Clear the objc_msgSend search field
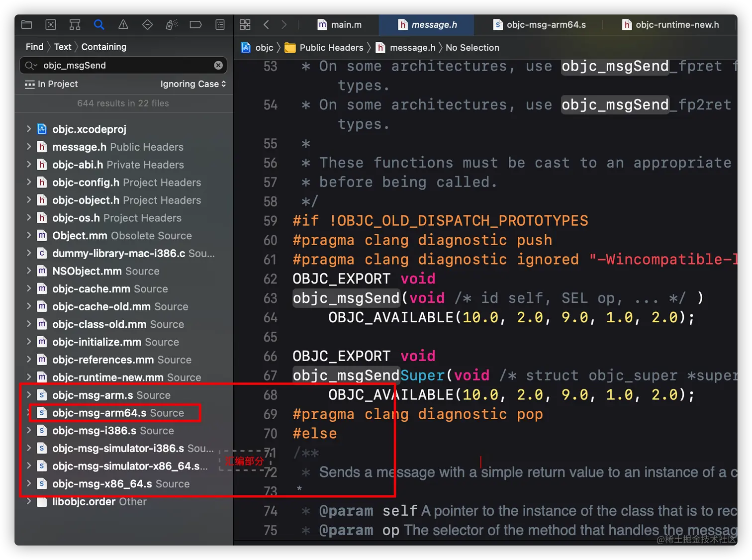752x560 pixels. (218, 65)
